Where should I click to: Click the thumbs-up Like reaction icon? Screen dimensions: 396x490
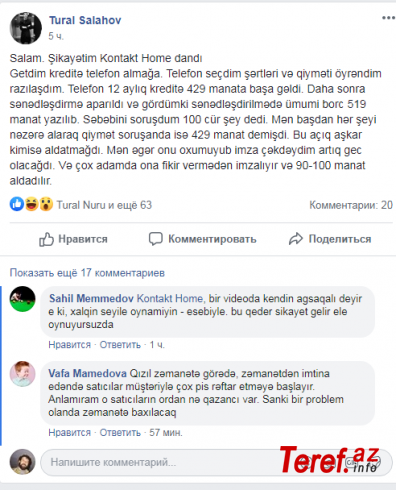point(17,204)
